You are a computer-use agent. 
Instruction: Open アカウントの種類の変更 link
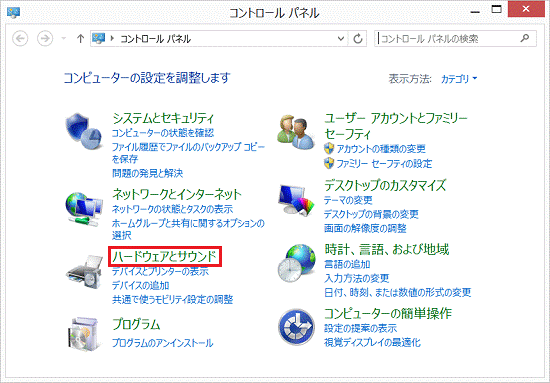[x=381, y=149]
